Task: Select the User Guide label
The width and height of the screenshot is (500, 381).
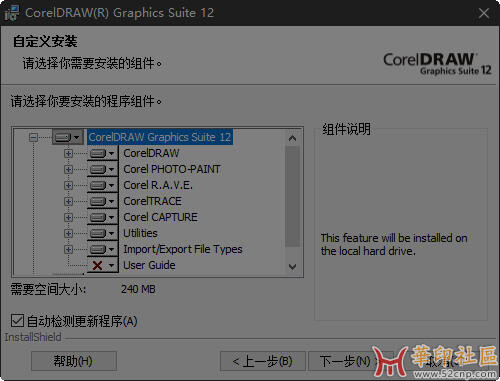Action: [149, 265]
